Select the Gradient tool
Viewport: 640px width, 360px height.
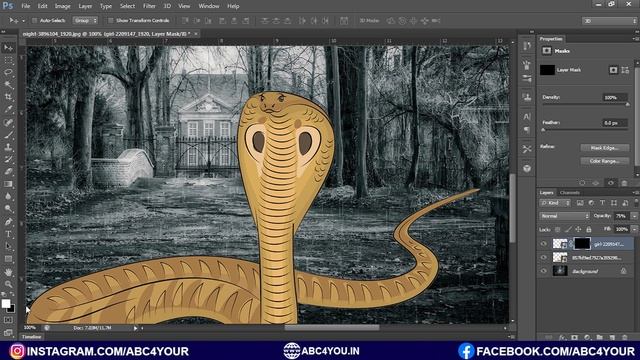(8, 184)
